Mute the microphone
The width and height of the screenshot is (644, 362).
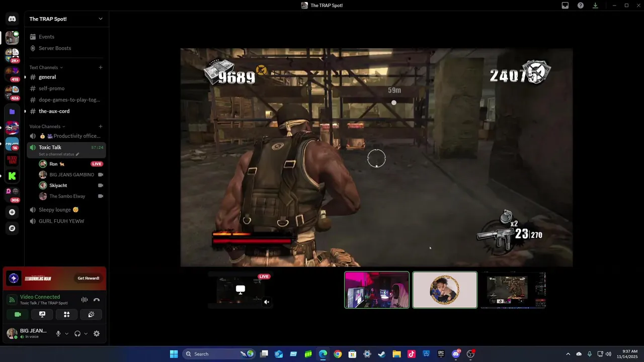[58, 333]
